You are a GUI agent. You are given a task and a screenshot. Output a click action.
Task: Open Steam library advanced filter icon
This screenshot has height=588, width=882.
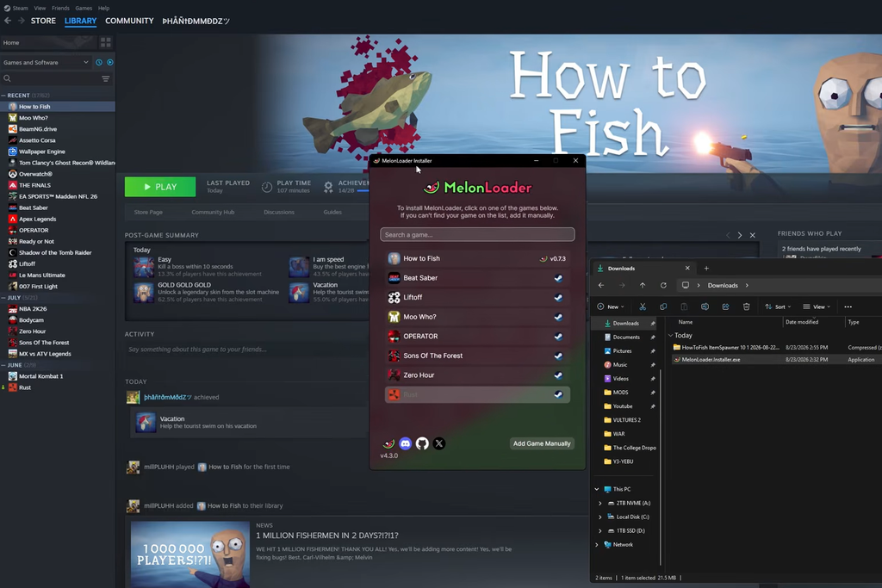pyautogui.click(x=106, y=78)
